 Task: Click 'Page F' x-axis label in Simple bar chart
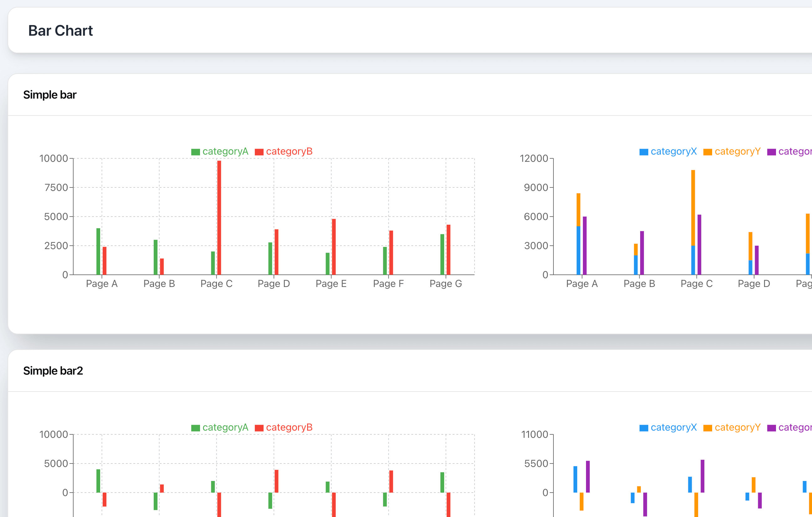tap(388, 284)
